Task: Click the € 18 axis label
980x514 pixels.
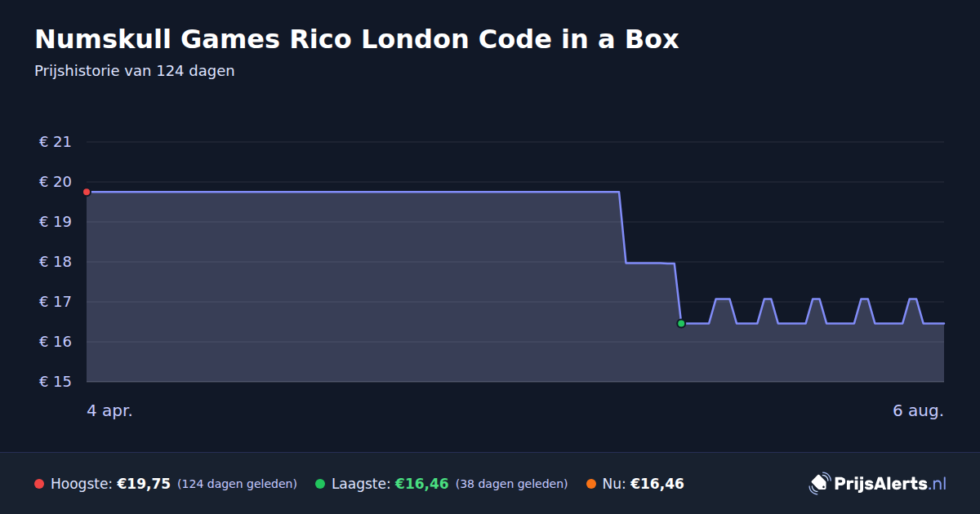Action: pyautogui.click(x=56, y=262)
